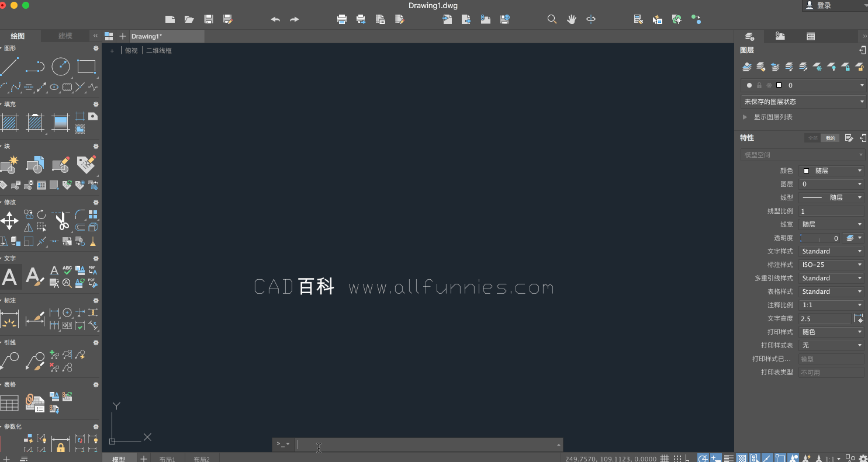Viewport: 868px width, 462px height.
Task: Click the Layer Unlock icon
Action: pyautogui.click(x=859, y=67)
